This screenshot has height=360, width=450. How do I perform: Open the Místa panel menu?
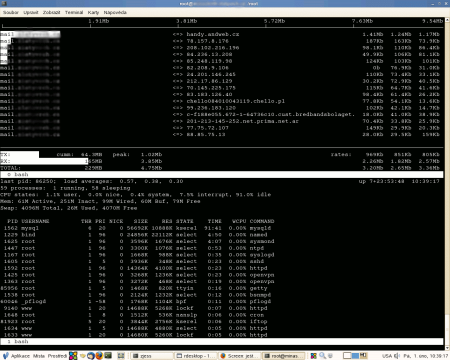[39, 356]
